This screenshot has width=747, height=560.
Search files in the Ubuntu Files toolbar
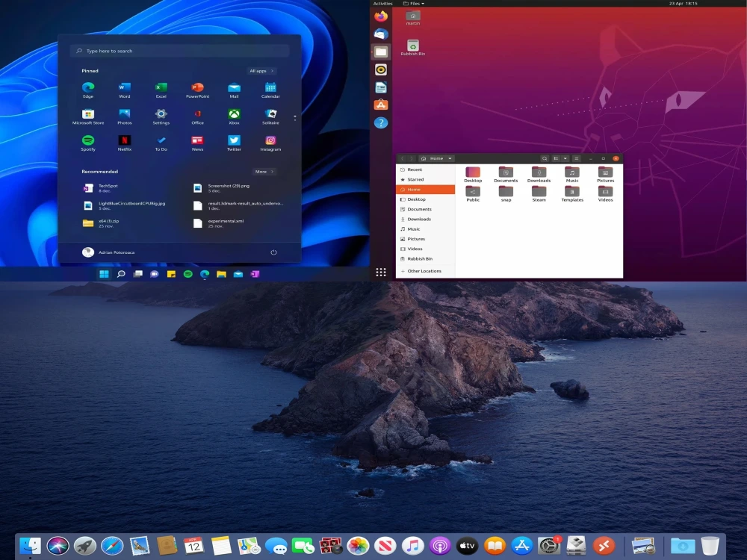point(545,158)
